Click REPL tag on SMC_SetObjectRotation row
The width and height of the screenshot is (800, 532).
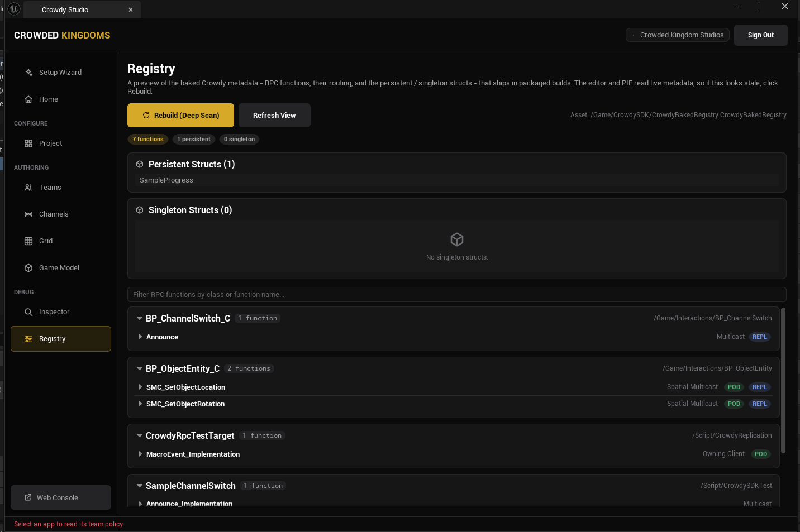759,404
